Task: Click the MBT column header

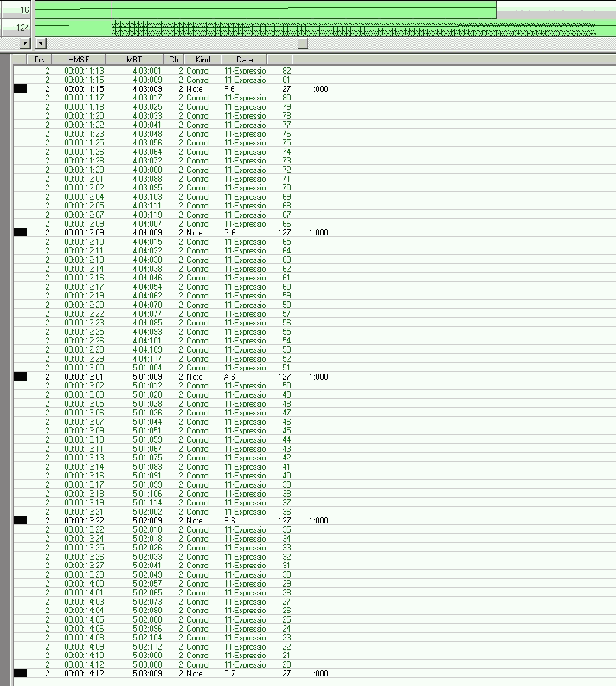Action: (135, 60)
